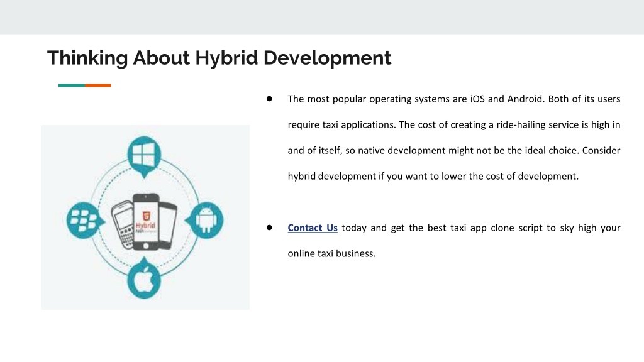Click the line "The most popular operating systems"
This screenshot has height=362, width=644.
(x=454, y=99)
